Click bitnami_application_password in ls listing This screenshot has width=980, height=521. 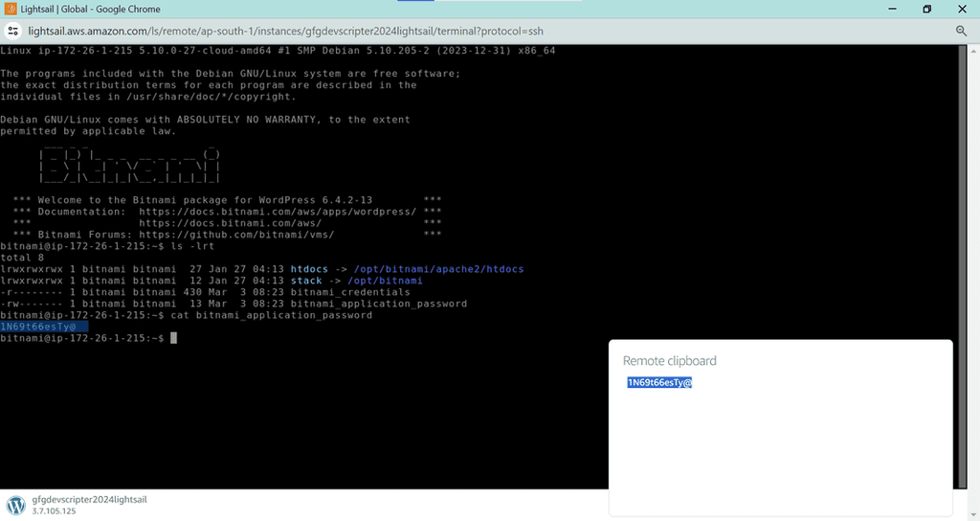(379, 304)
